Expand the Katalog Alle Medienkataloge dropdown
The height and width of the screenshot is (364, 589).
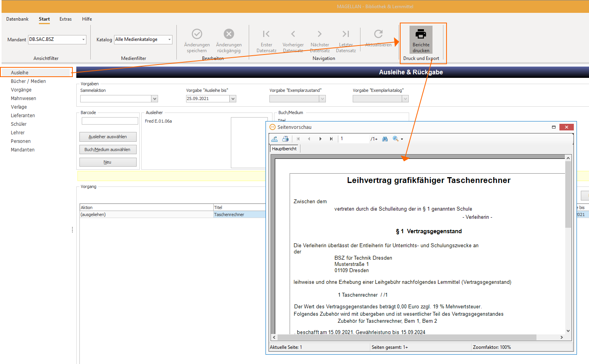coord(143,39)
